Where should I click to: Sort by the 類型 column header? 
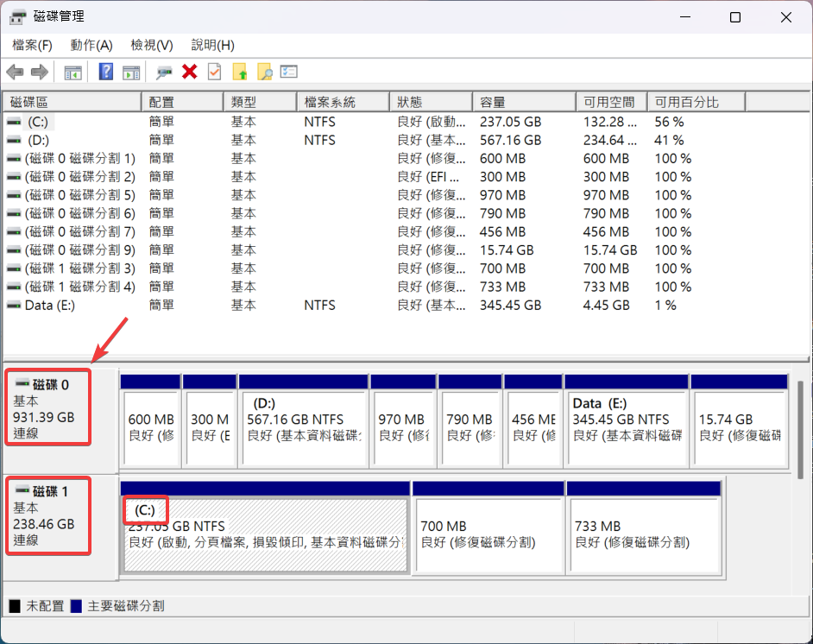[x=261, y=102]
